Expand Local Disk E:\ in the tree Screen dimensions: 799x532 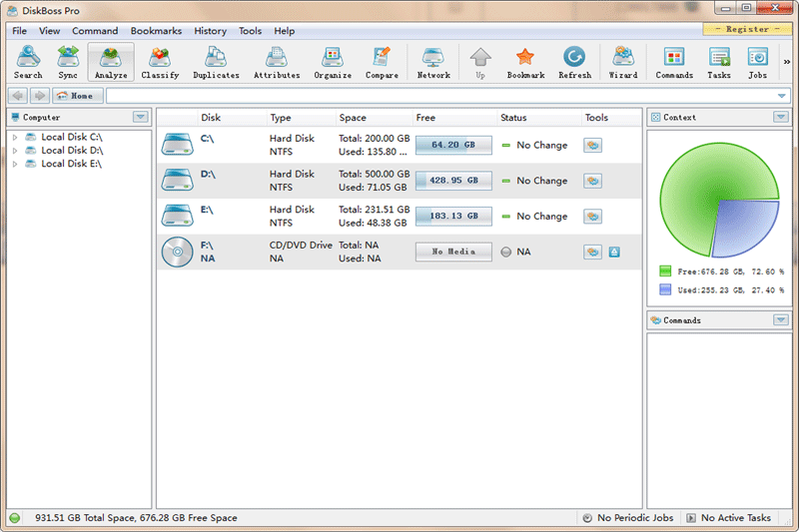click(x=15, y=163)
